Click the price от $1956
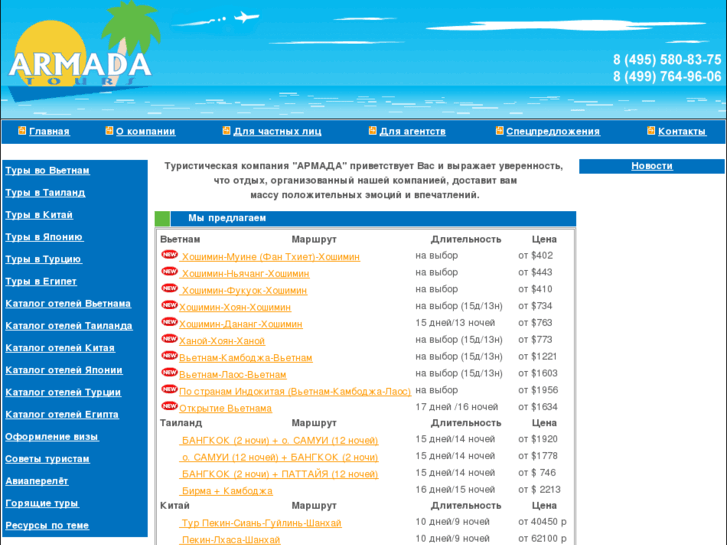The image size is (727, 545). click(538, 390)
